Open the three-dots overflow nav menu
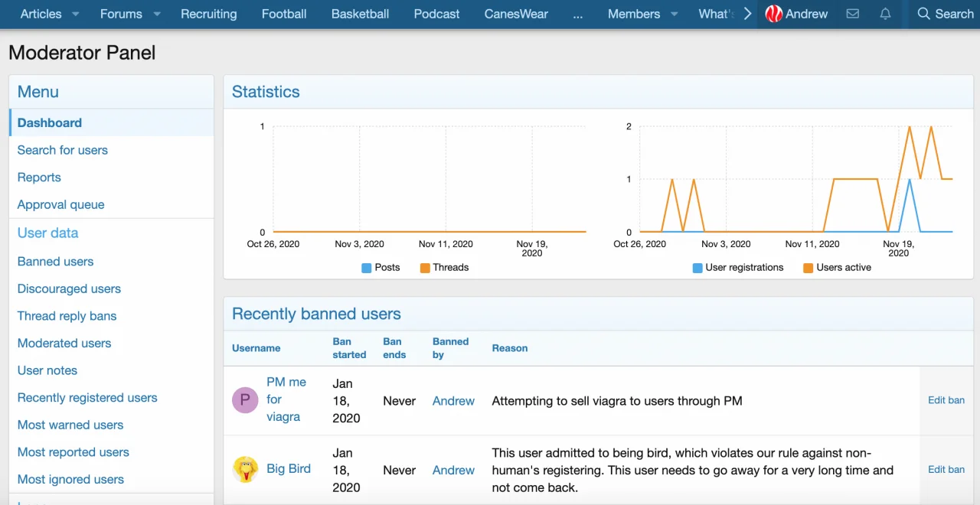The image size is (980, 505). [577, 14]
